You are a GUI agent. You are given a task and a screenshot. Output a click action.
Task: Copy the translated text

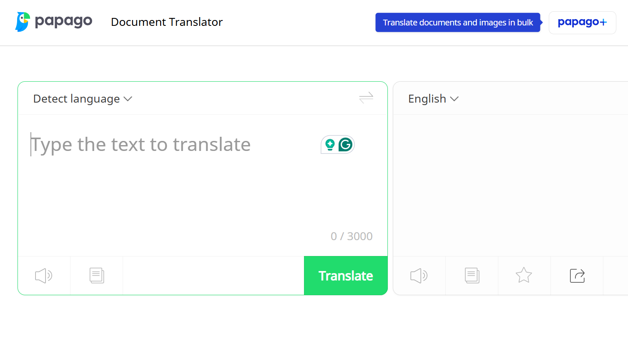point(472,276)
